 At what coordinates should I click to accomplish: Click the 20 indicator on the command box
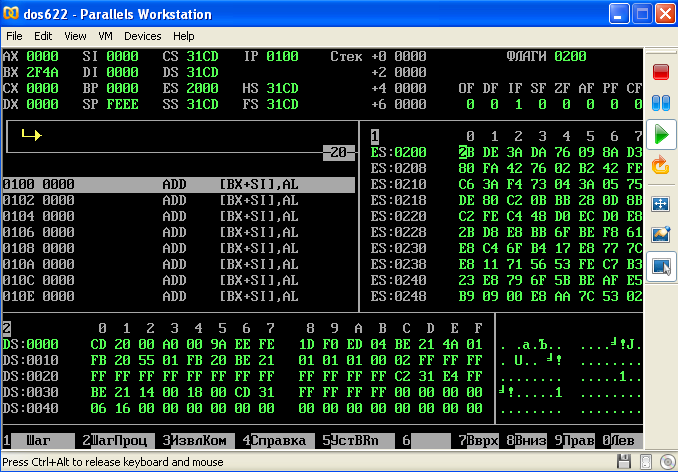[x=339, y=152]
